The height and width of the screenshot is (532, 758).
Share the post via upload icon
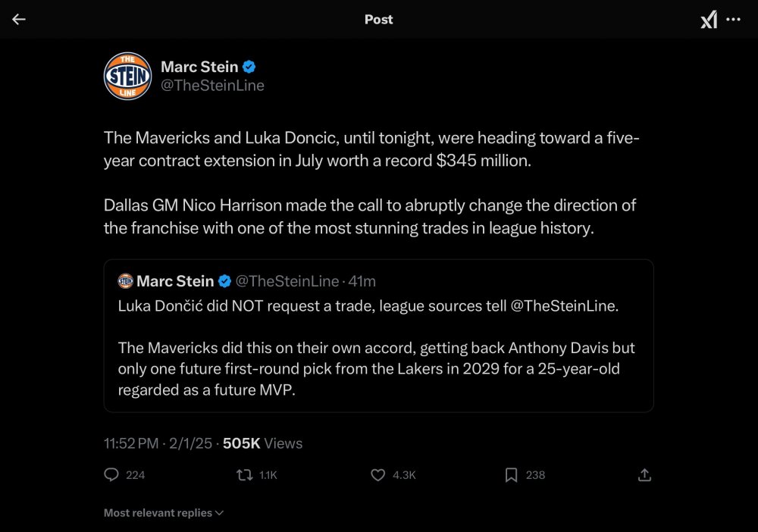click(x=644, y=474)
